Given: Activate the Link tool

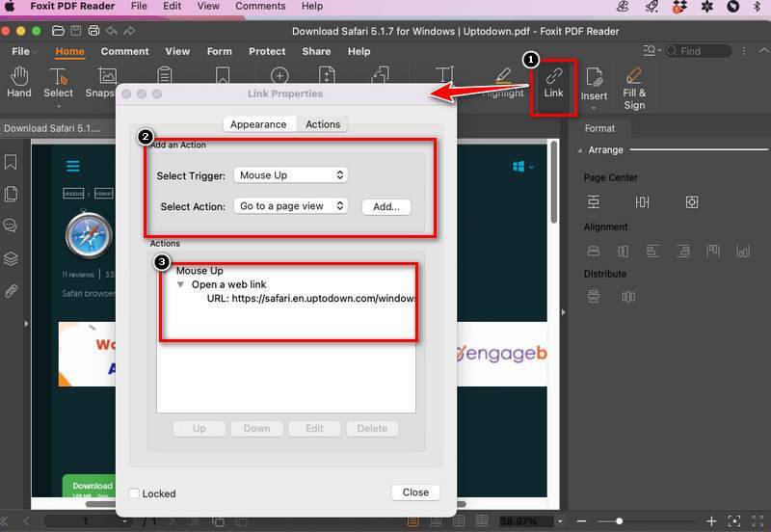Looking at the screenshot, I should [553, 83].
